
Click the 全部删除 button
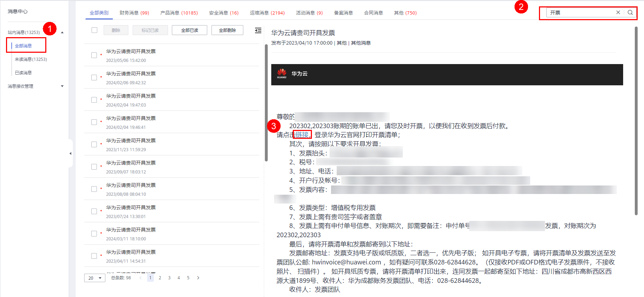tap(227, 30)
